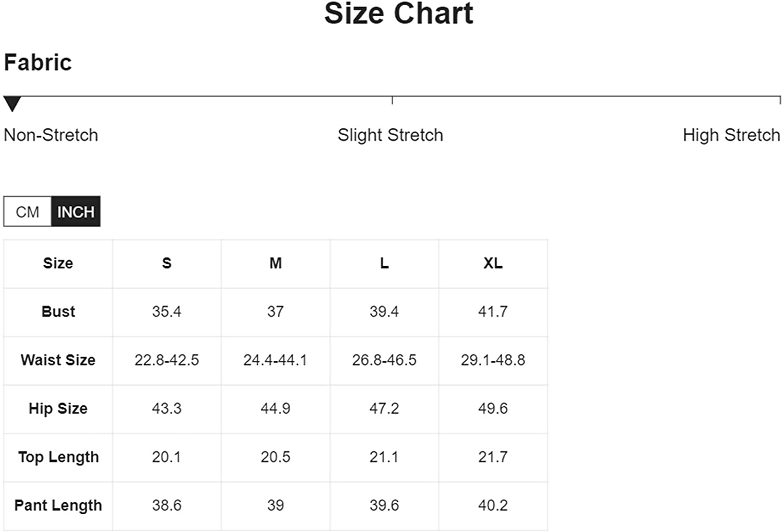Select the S size column header
Viewport: 783px width, 532px height.
(x=167, y=263)
